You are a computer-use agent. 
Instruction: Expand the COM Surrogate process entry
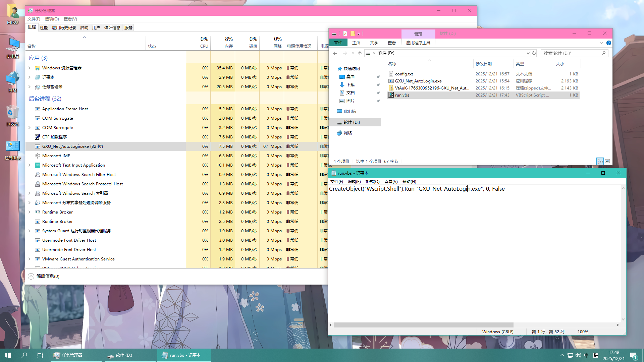click(x=29, y=127)
